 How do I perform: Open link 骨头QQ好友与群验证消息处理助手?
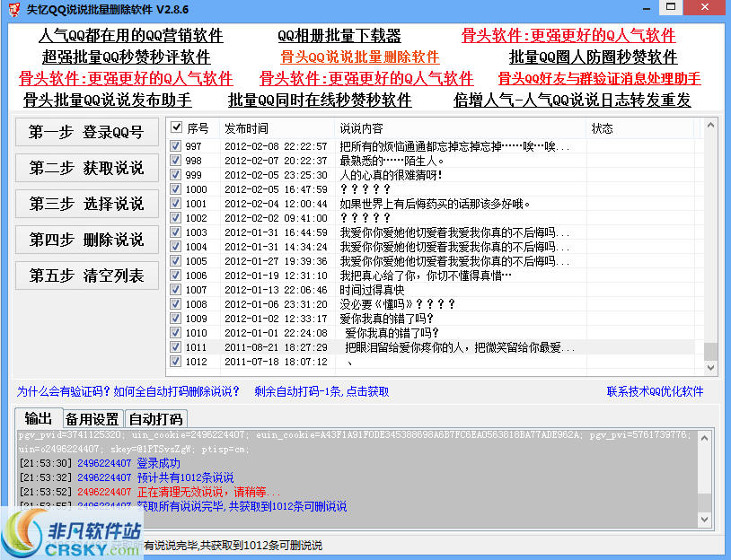(x=600, y=79)
